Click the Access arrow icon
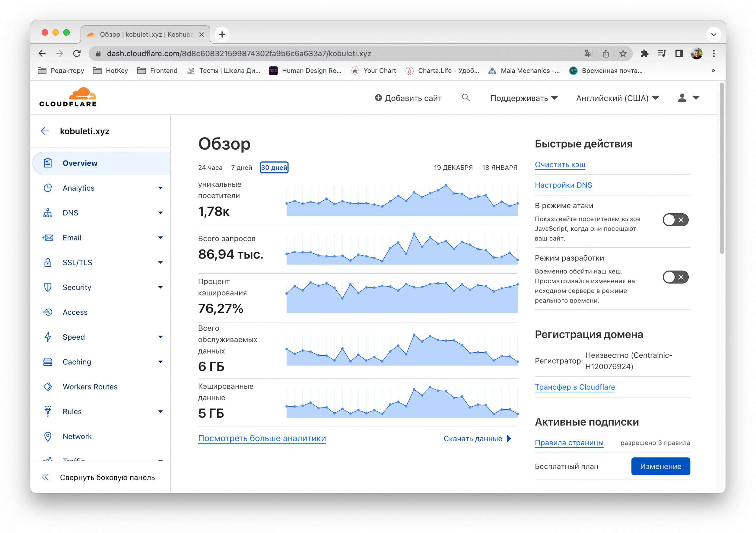The width and height of the screenshot is (756, 533). tap(48, 312)
